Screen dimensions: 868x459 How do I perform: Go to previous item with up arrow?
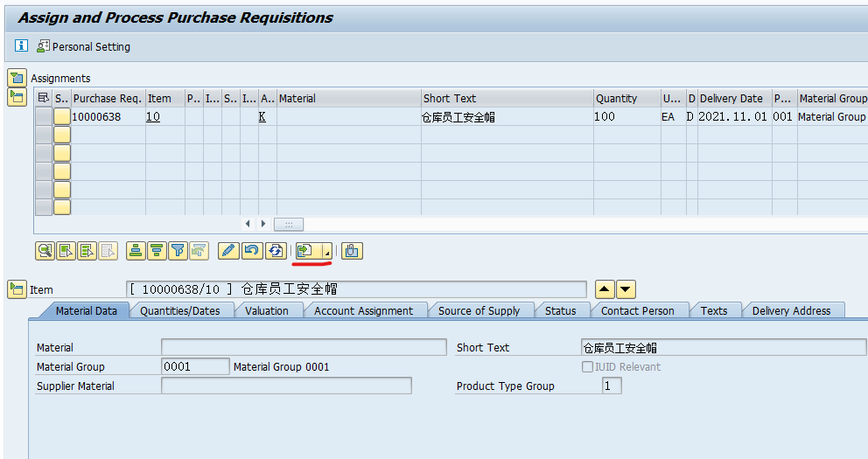pyautogui.click(x=605, y=289)
